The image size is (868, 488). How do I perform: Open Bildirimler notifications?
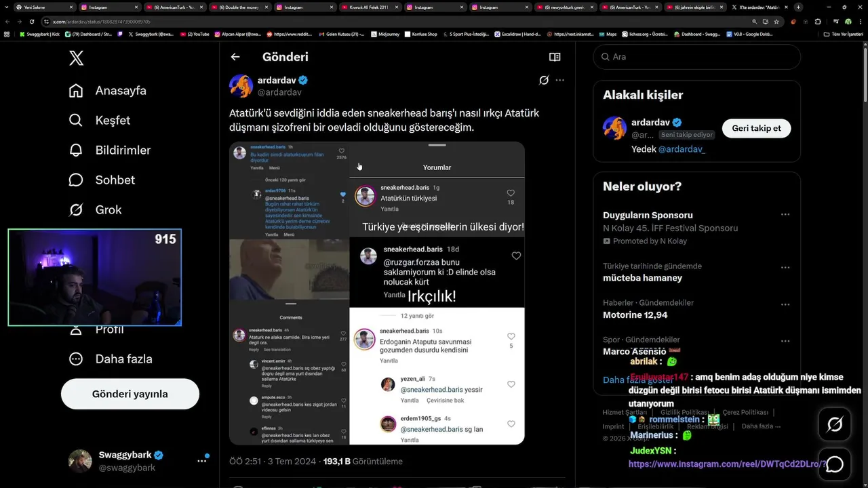[x=110, y=150]
